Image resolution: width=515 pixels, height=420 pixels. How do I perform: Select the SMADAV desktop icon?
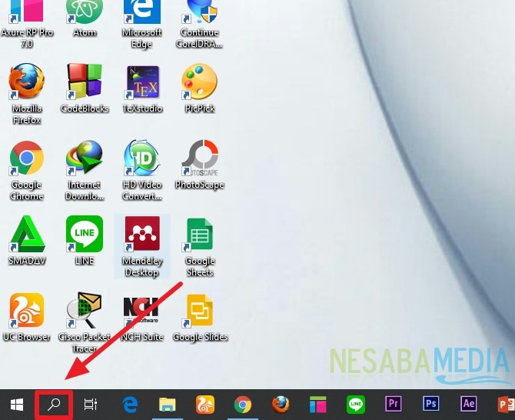point(27,241)
